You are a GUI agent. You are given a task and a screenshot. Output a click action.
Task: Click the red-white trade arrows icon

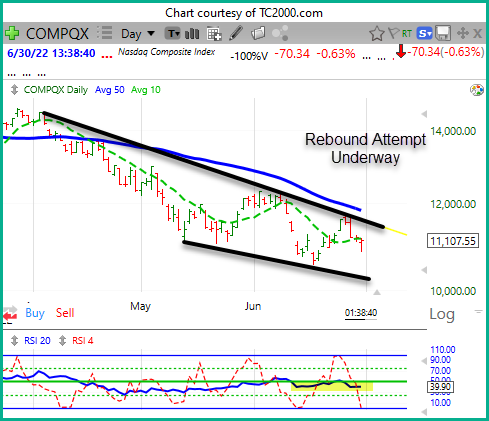10,314
